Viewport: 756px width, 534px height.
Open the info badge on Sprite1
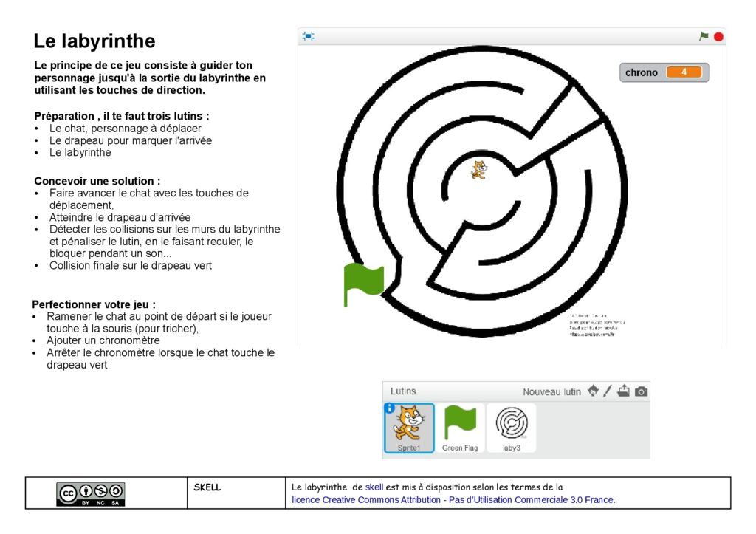click(x=389, y=408)
